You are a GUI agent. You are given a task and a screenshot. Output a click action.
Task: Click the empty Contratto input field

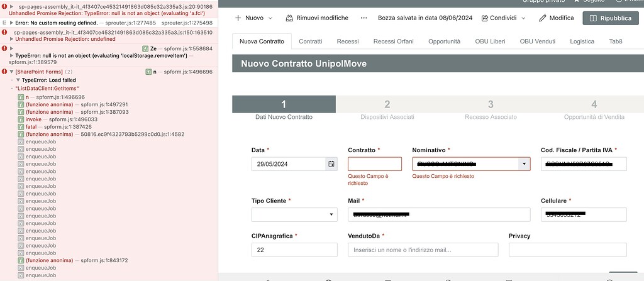pos(375,164)
